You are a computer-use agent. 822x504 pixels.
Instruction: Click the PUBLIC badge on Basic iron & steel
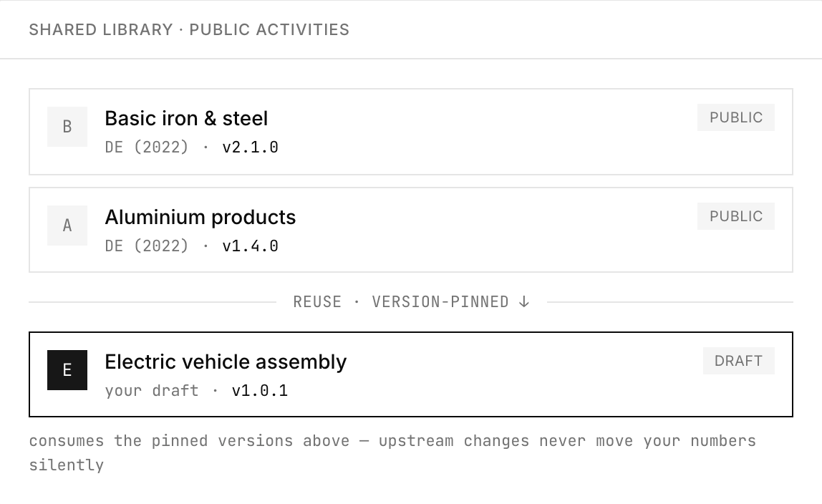(x=735, y=117)
